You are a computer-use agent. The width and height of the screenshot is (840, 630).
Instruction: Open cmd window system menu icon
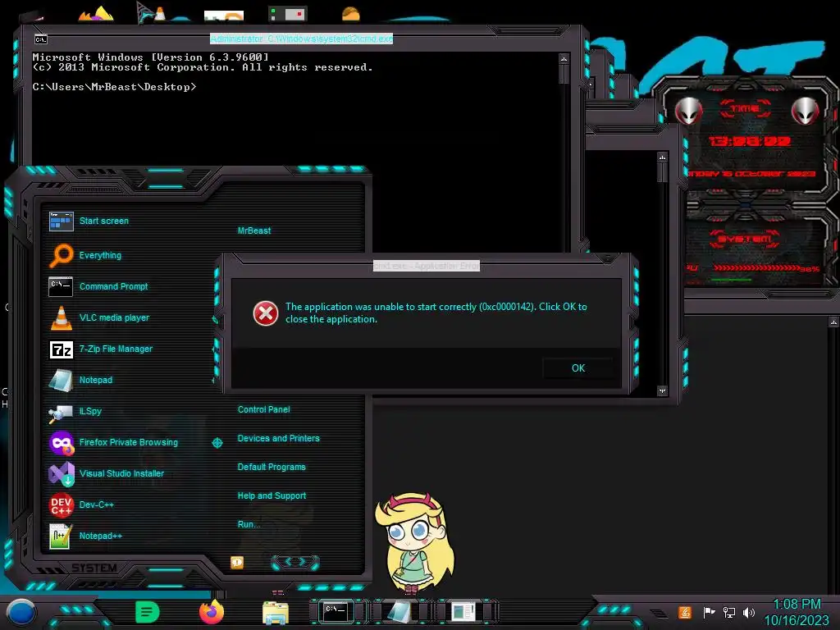coord(41,39)
